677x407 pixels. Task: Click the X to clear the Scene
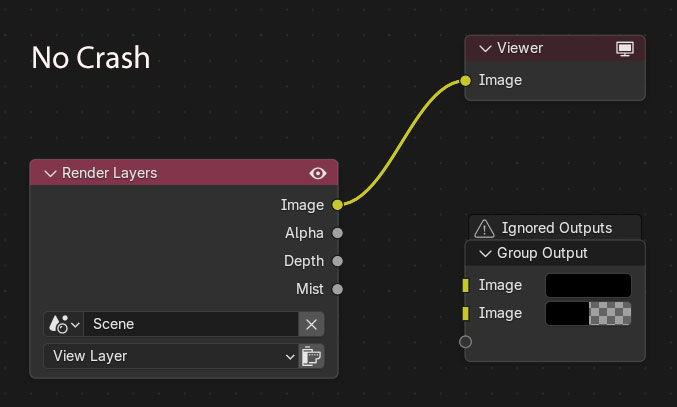(x=311, y=324)
